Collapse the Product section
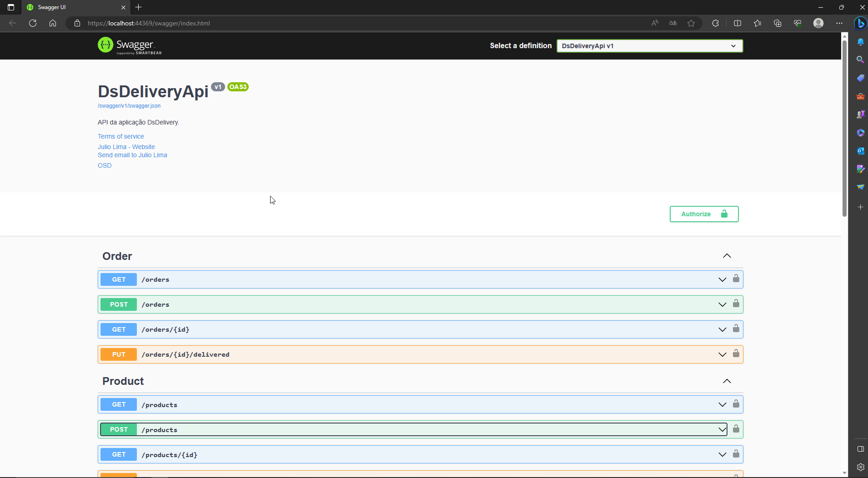Image resolution: width=868 pixels, height=478 pixels. coord(727,381)
